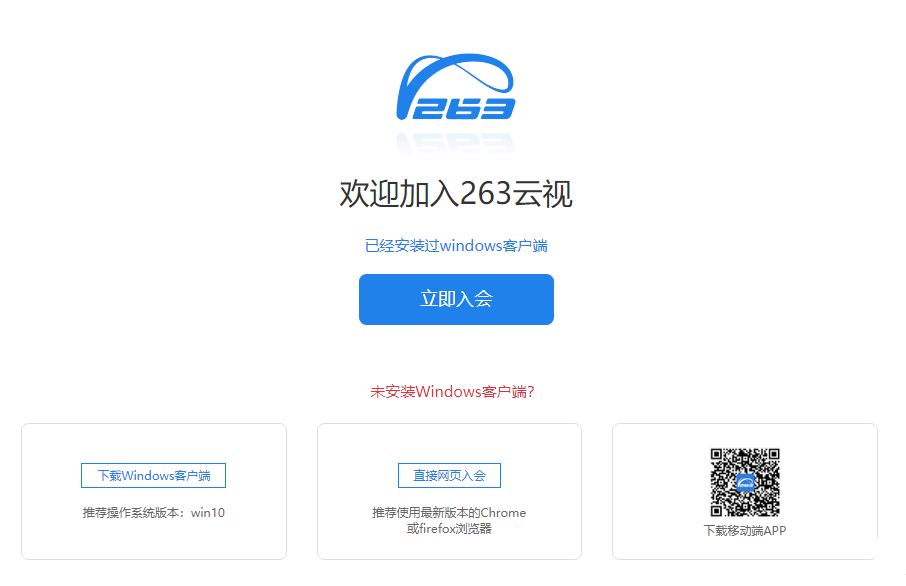Open the mobile app QR code
This screenshot has width=906, height=586.
pos(745,483)
